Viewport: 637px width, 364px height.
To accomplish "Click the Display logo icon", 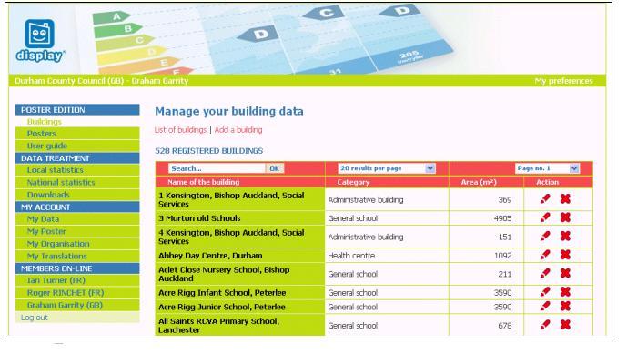I will [x=40, y=41].
